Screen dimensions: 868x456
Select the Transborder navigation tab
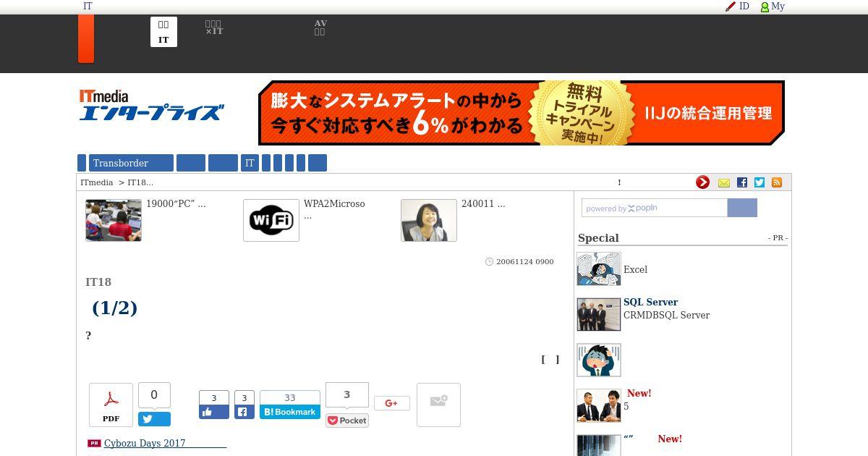click(x=132, y=163)
